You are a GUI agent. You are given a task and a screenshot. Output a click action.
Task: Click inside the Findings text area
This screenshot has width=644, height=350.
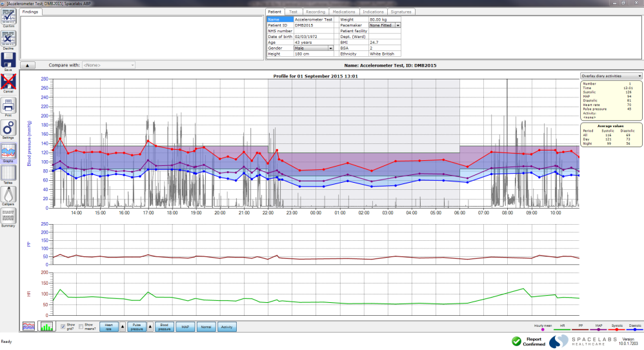pos(142,37)
